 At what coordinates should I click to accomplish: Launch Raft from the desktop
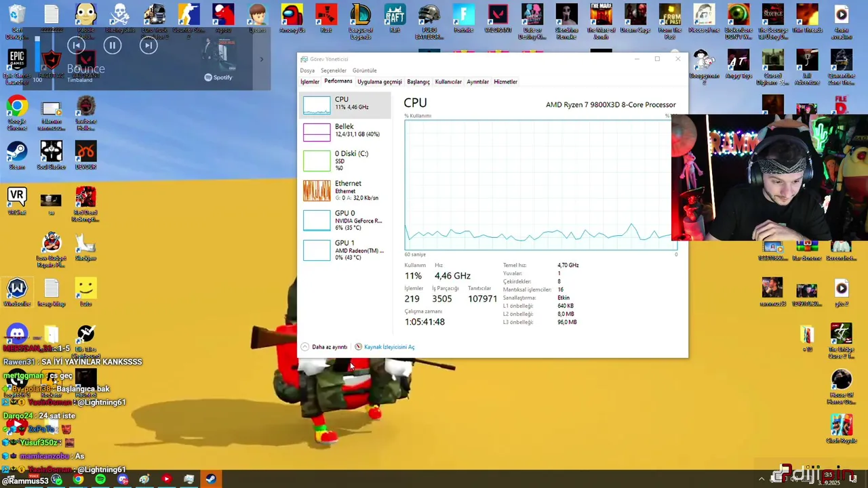click(395, 18)
